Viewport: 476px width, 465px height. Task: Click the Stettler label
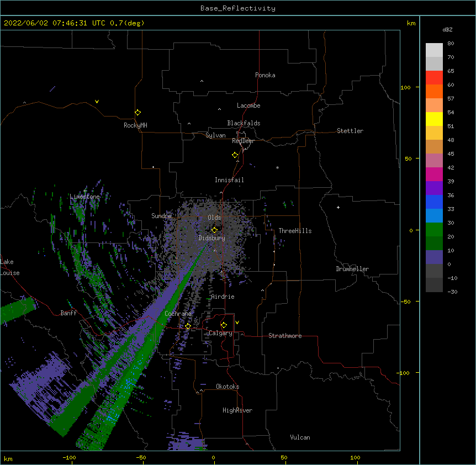point(350,131)
